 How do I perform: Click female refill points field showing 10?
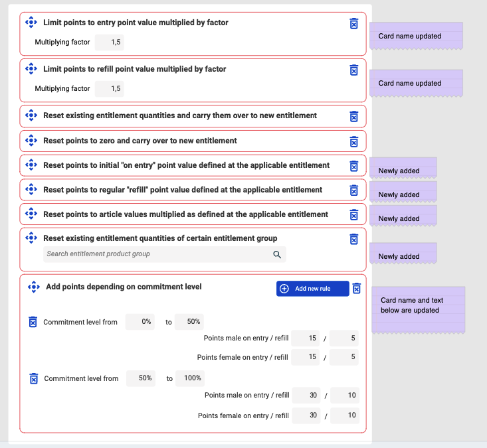click(345, 415)
